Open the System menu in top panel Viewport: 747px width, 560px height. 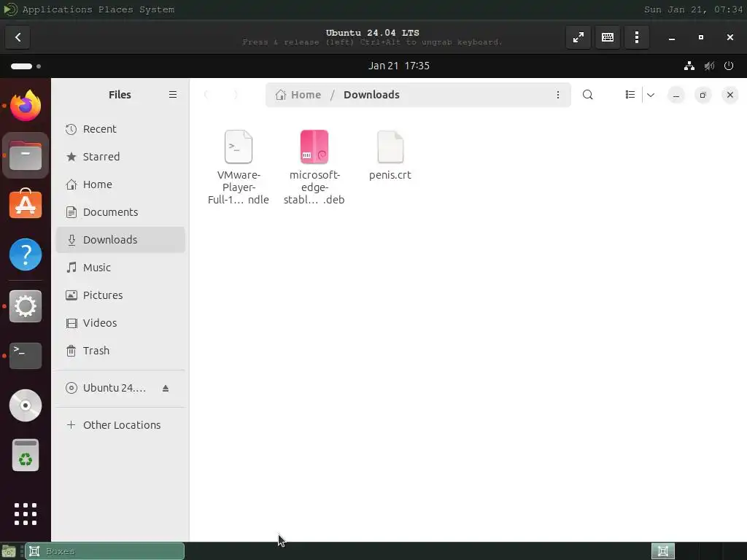(157, 9)
